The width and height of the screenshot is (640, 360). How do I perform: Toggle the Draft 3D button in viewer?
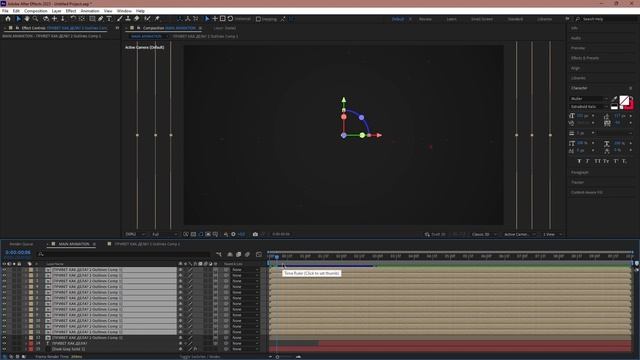point(435,234)
